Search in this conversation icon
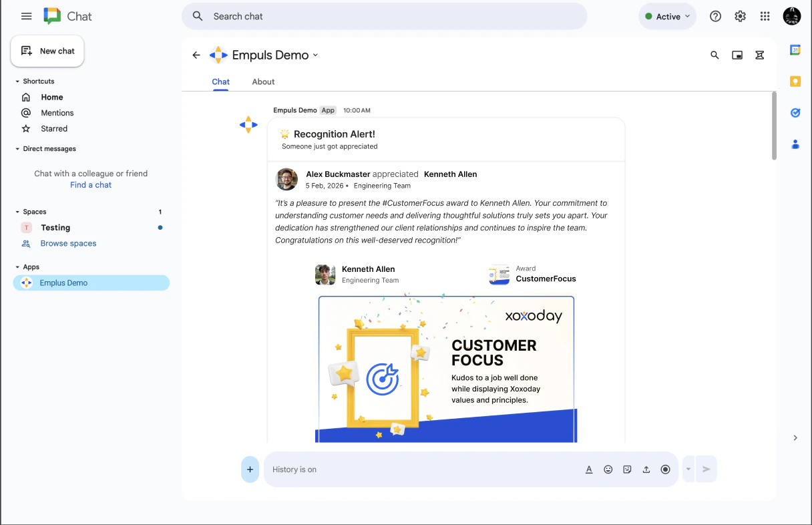 tap(715, 55)
